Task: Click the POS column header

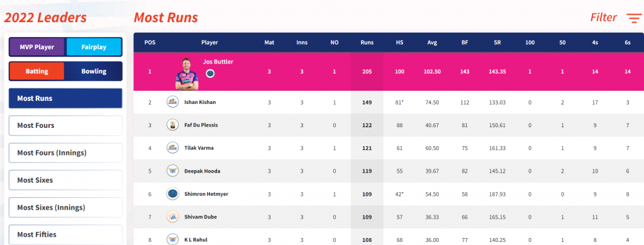Action: point(150,42)
